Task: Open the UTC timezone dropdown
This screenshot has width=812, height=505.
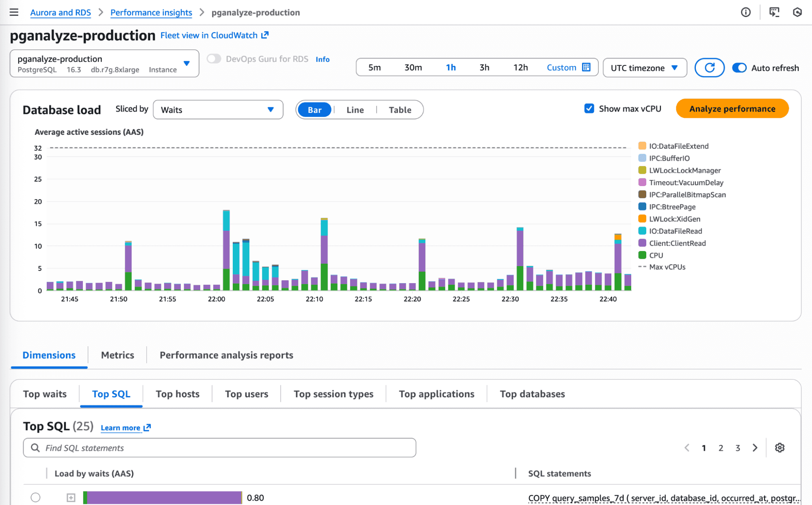Action: click(x=644, y=68)
